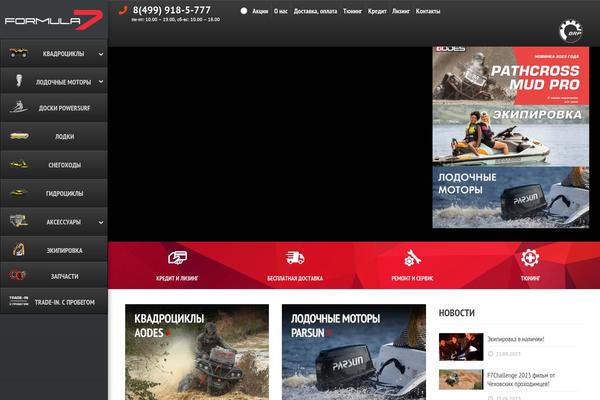This screenshot has height=400, width=600.
Task: Click the wrench and gear repair icon
Action: point(412,258)
